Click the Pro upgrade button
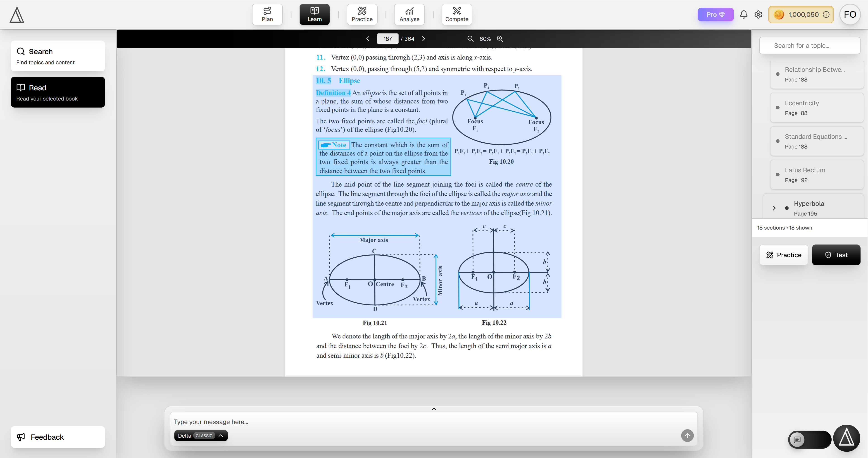Image resolution: width=868 pixels, height=458 pixels. tap(715, 14)
